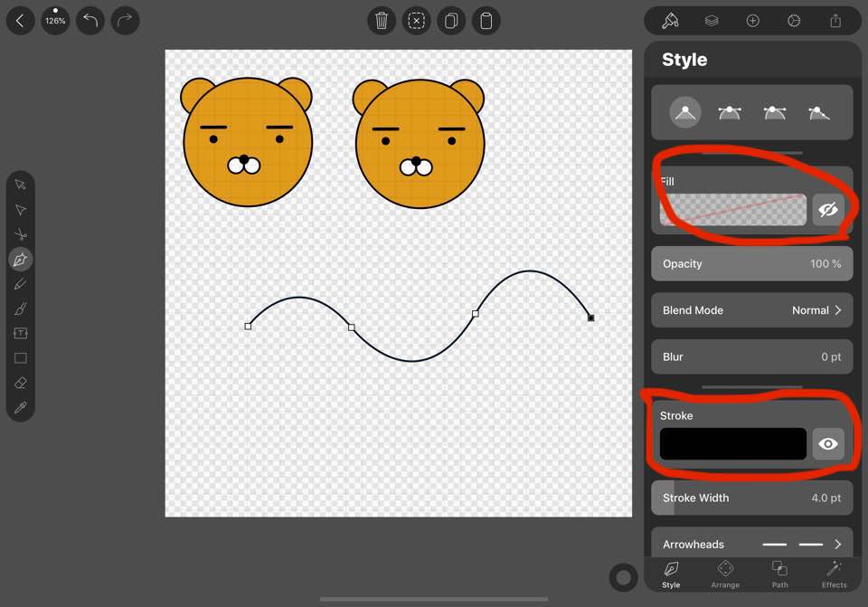Image resolution: width=868 pixels, height=607 pixels.
Task: Select the right bear head drawing
Action: coord(419,144)
